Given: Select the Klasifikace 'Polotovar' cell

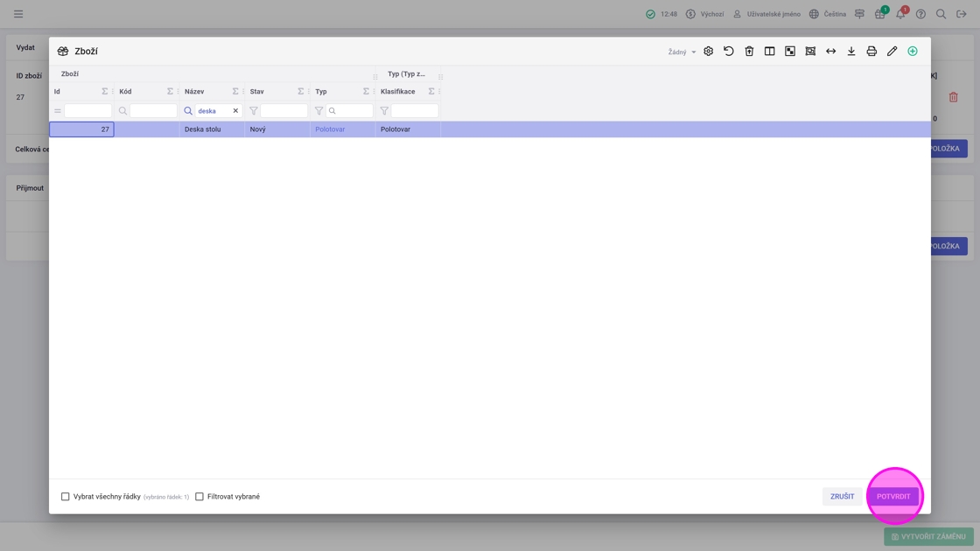Looking at the screenshot, I should click(408, 129).
